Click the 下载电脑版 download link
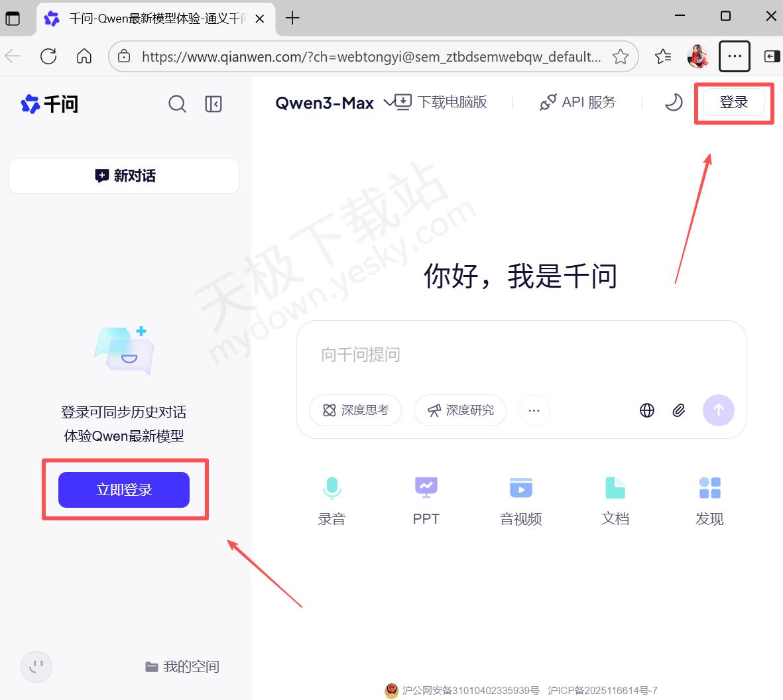 (x=442, y=102)
